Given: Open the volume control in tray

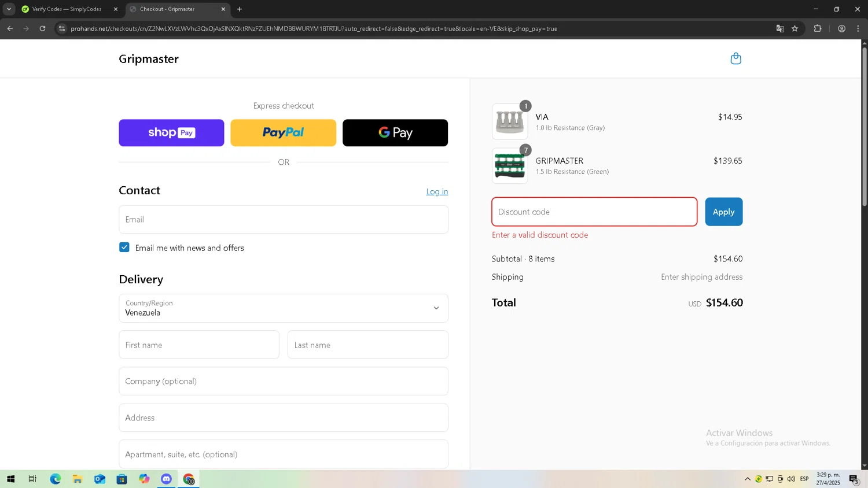Looking at the screenshot, I should [x=791, y=479].
